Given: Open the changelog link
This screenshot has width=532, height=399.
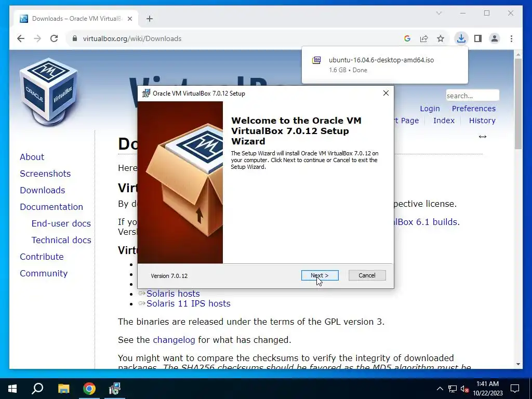Looking at the screenshot, I should point(174,340).
